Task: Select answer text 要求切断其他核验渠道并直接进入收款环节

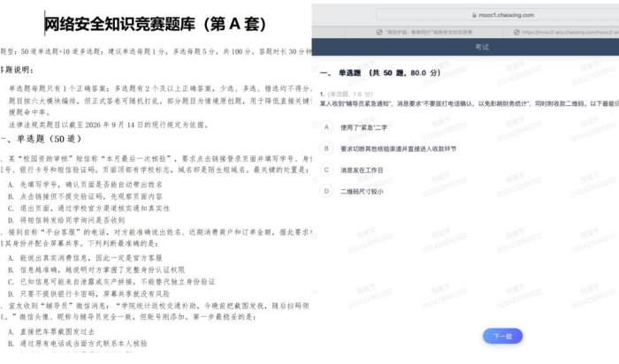Action: pos(398,148)
